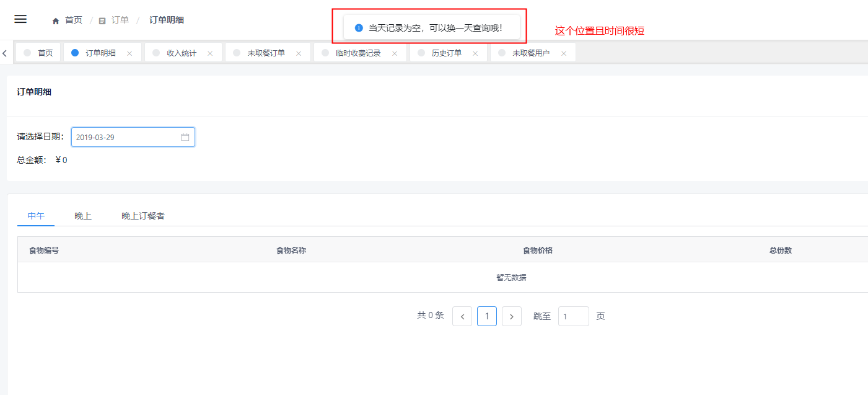Click the 首页 breadcrumb link
The image size is (868, 395).
tap(73, 19)
